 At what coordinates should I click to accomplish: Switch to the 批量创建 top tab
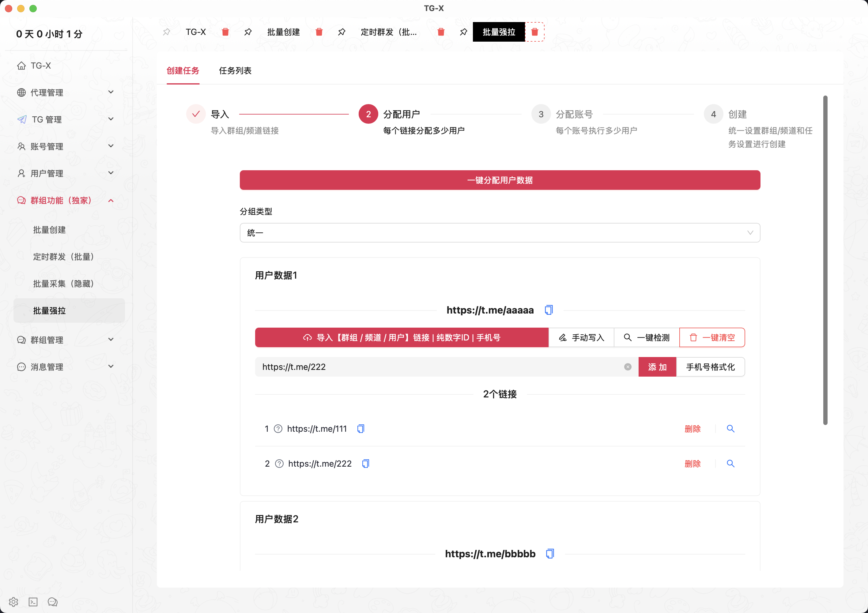click(284, 32)
